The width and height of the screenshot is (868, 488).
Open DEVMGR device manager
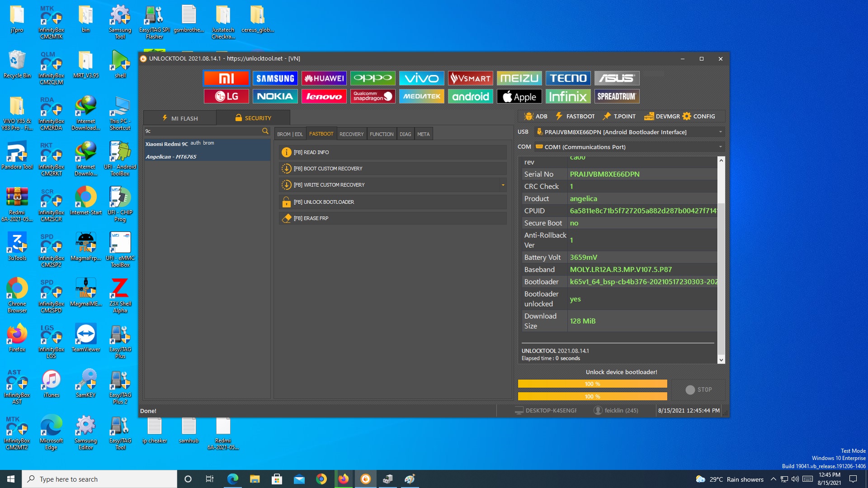[662, 116]
